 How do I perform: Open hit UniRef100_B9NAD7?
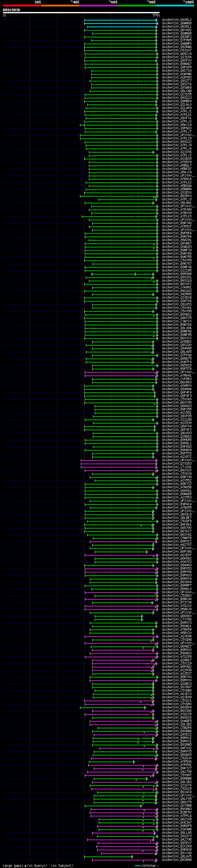pos(176,64)
